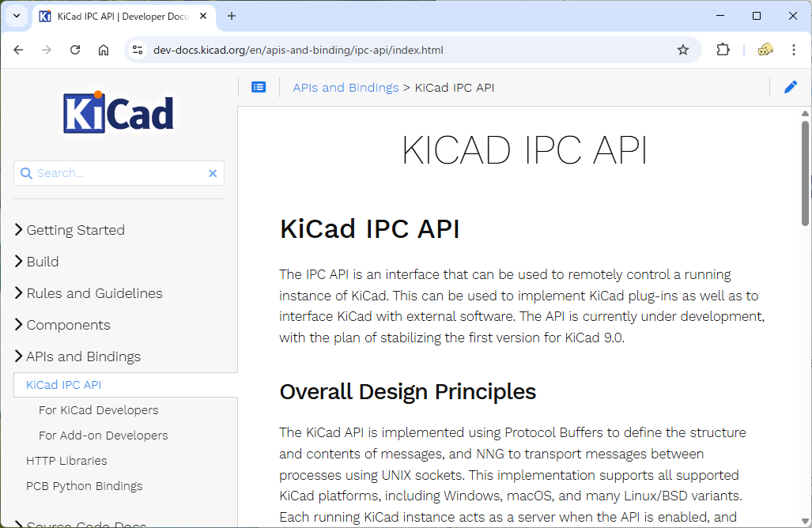Screen dimensions: 812x528
Task: Focus the sidebar Search field
Action: [119, 173]
